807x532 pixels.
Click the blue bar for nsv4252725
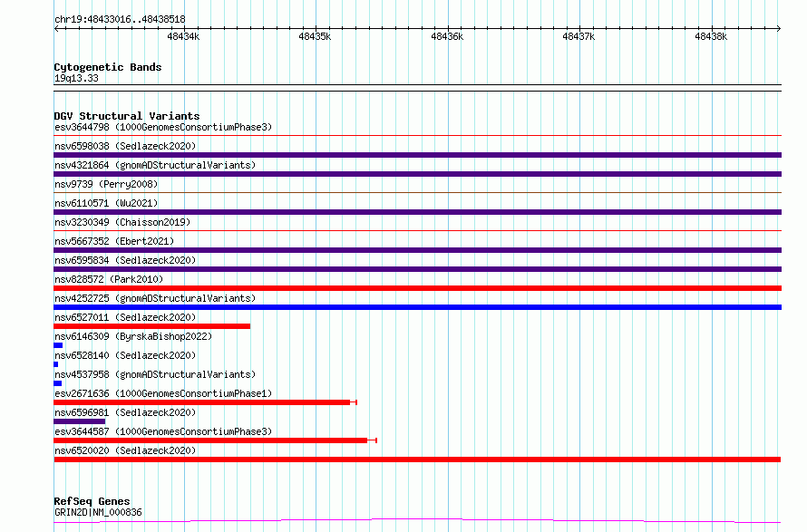[417, 307]
